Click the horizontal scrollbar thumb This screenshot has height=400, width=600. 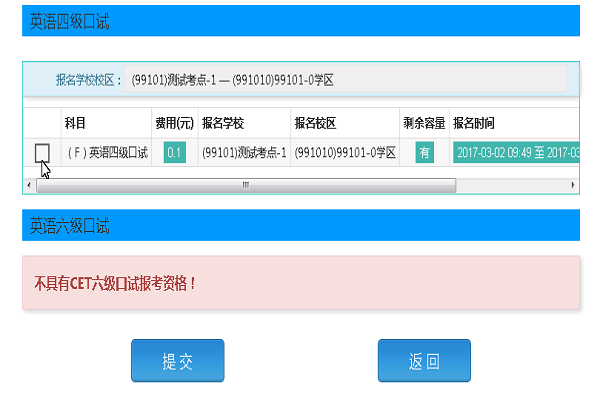point(245,186)
